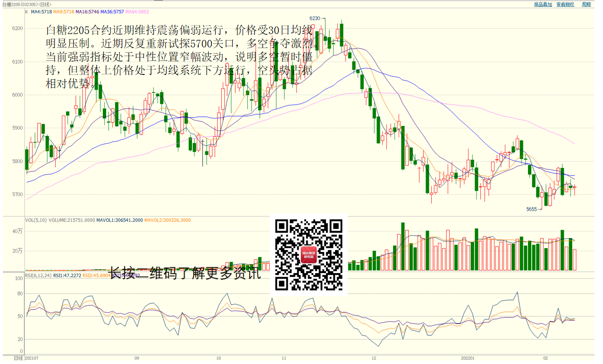The width and height of the screenshot is (603, 364).
Task: Click the RSI(6,12,24) indicator name
Action: pyautogui.click(x=38, y=275)
